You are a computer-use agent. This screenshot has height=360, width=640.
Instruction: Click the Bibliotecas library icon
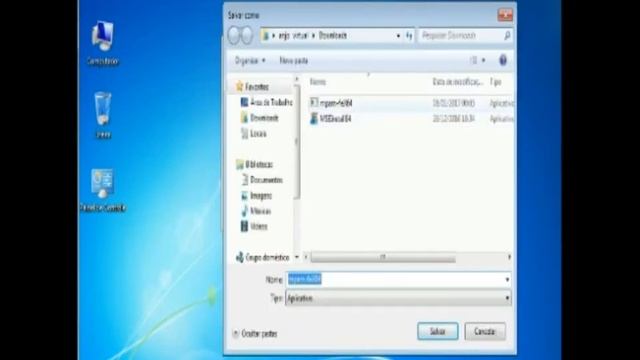240,164
